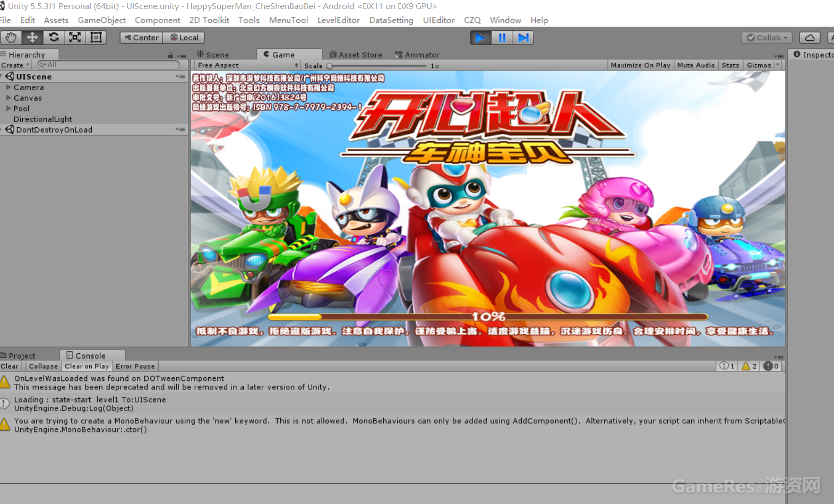Viewport: 834px width, 504px height.
Task: Start Play mode
Action: tap(480, 38)
